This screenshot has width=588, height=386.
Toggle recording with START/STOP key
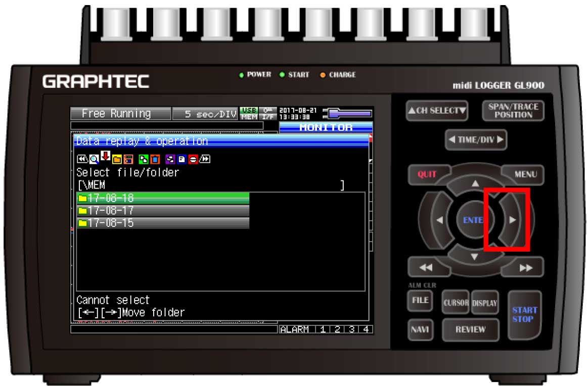(x=525, y=315)
